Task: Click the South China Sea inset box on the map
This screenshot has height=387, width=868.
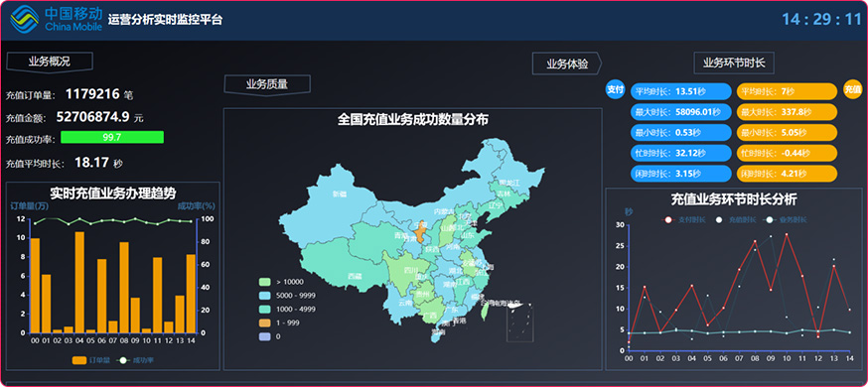Action: coord(519,322)
